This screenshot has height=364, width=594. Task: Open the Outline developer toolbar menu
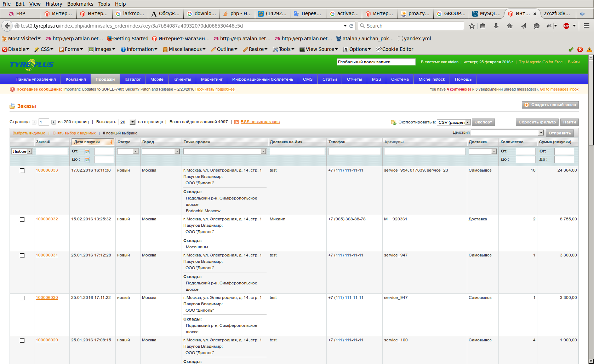click(x=224, y=49)
